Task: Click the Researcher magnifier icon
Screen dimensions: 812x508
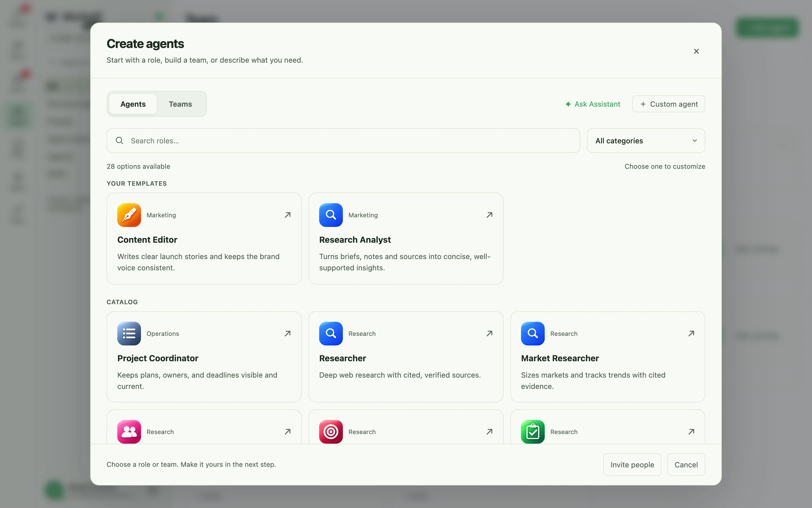Action: (331, 334)
